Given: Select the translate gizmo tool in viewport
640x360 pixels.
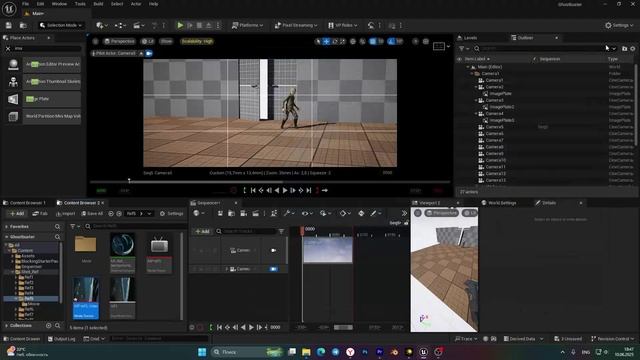Looking at the screenshot, I should (326, 41).
